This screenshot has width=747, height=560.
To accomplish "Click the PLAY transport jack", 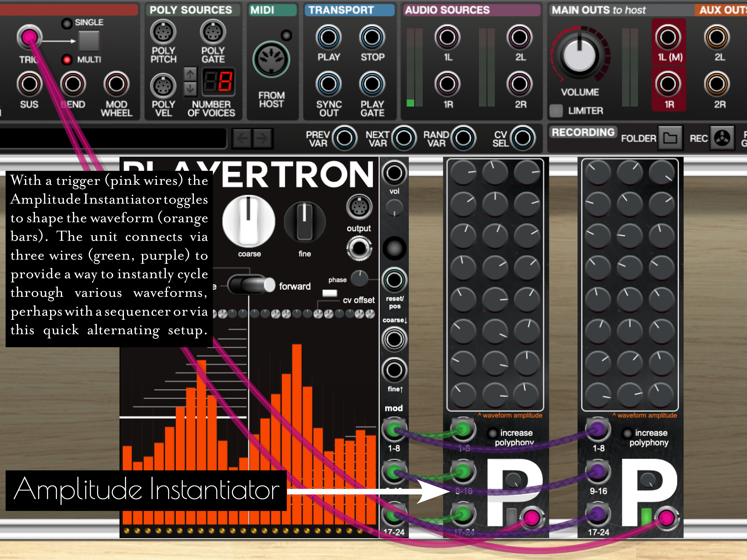I will click(329, 37).
